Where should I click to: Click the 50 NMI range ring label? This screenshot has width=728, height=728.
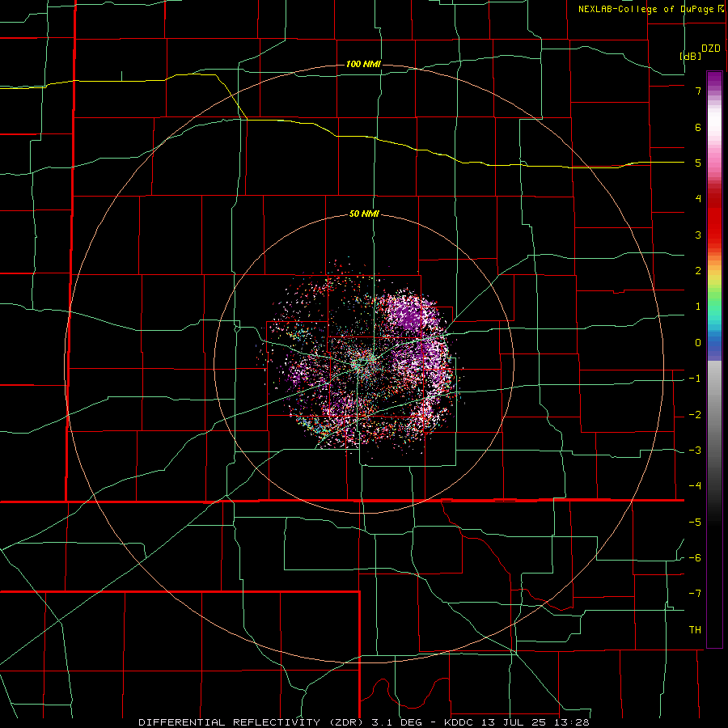(364, 214)
